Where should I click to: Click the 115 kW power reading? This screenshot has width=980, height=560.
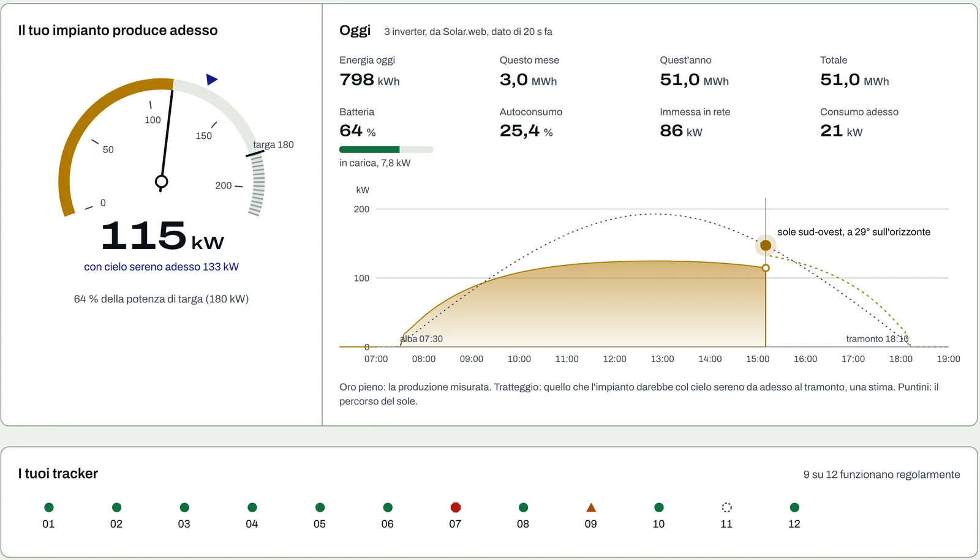click(x=162, y=236)
